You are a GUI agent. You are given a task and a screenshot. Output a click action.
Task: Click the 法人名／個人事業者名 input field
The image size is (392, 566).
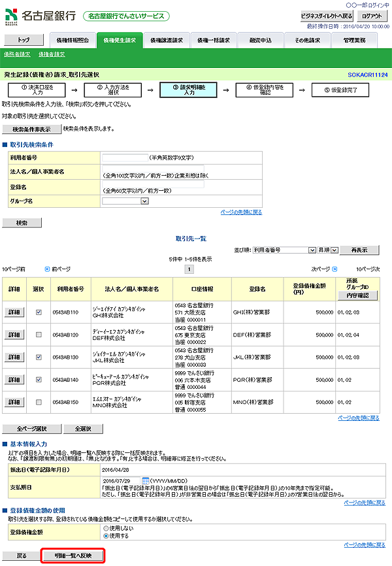(153, 169)
